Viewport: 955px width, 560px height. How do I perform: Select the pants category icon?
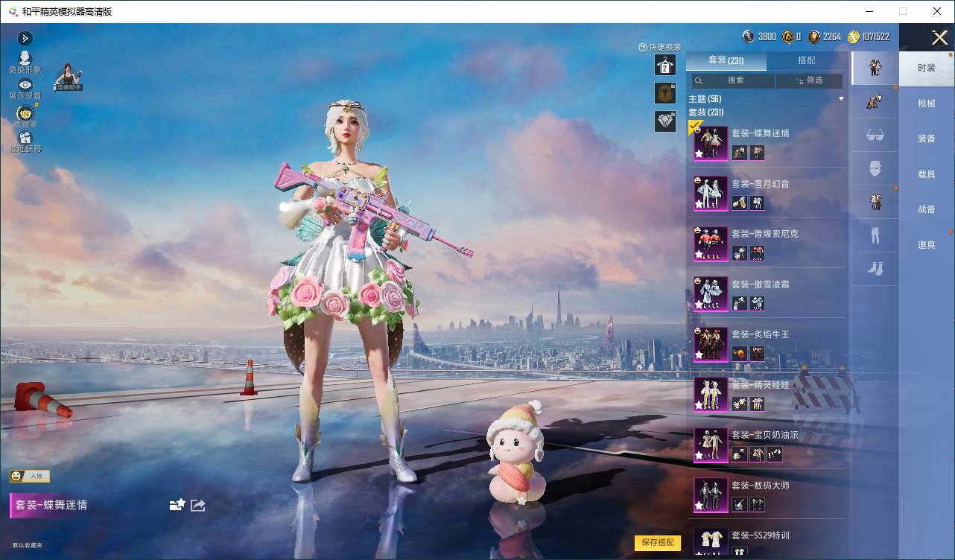point(875,236)
